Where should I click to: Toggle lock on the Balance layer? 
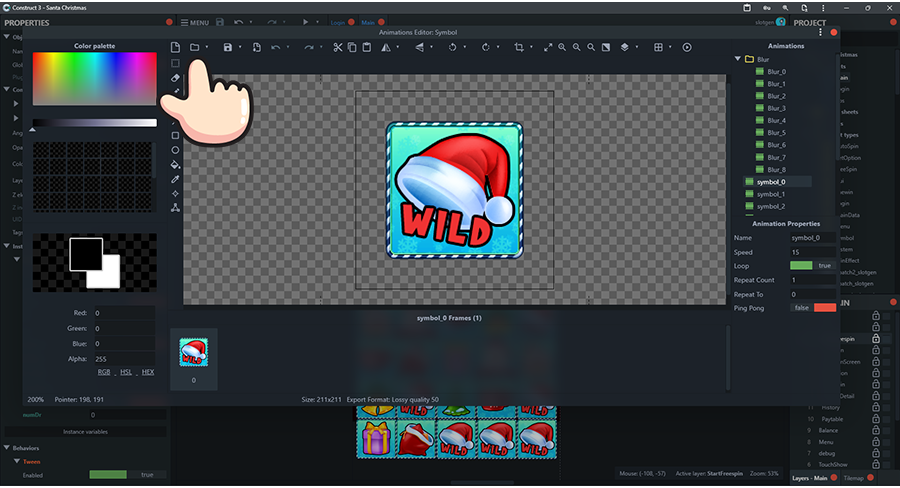(876, 430)
